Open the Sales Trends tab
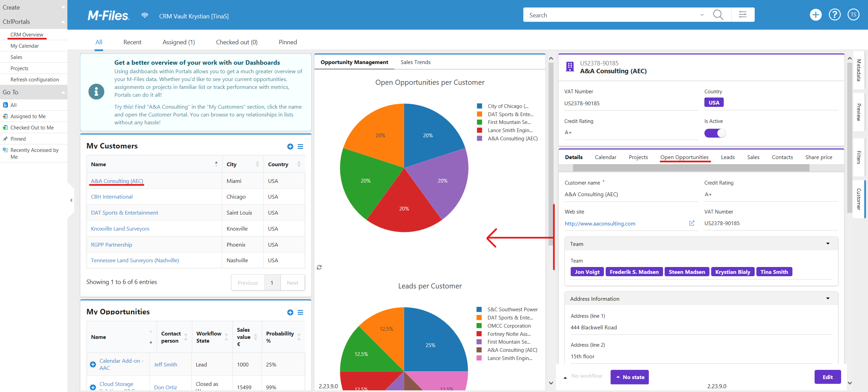This screenshot has height=392, width=868. click(415, 62)
